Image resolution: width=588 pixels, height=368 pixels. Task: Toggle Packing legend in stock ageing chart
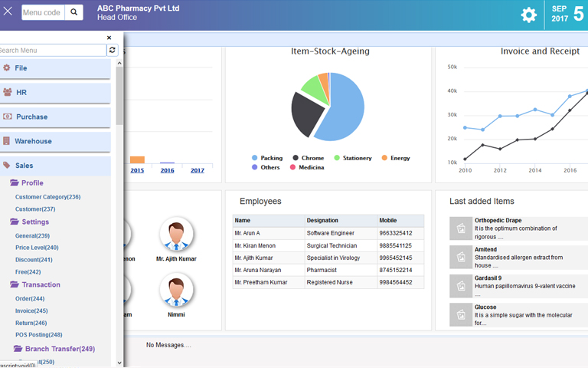click(267, 158)
